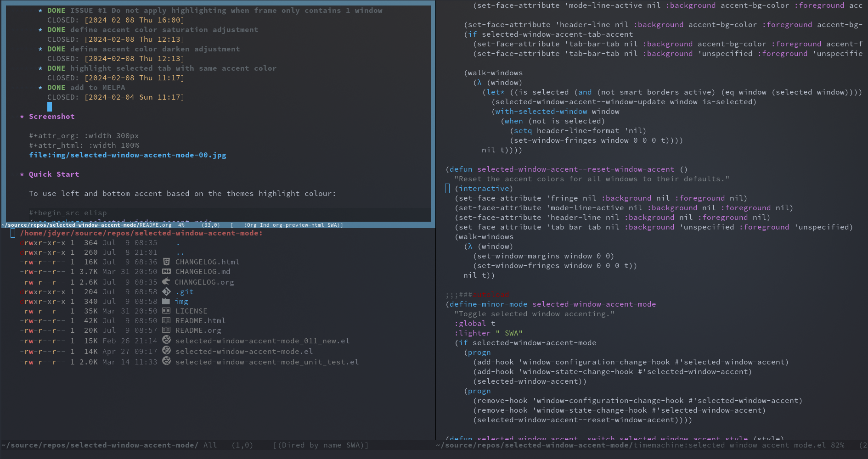Screen dimensions: 868x459
Task: Open the .git directory in Dired
Action: pos(184,292)
